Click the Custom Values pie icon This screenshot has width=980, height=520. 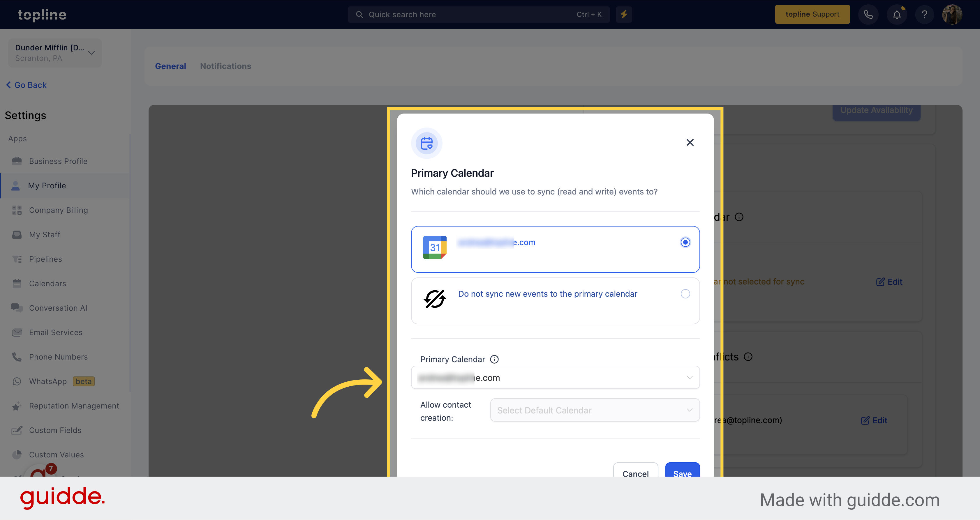17,454
